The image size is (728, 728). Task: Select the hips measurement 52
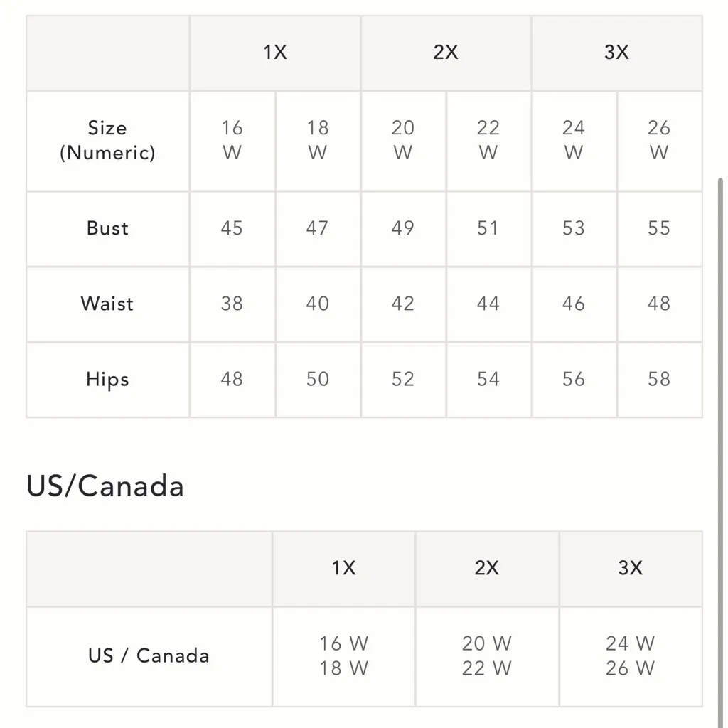point(403,379)
